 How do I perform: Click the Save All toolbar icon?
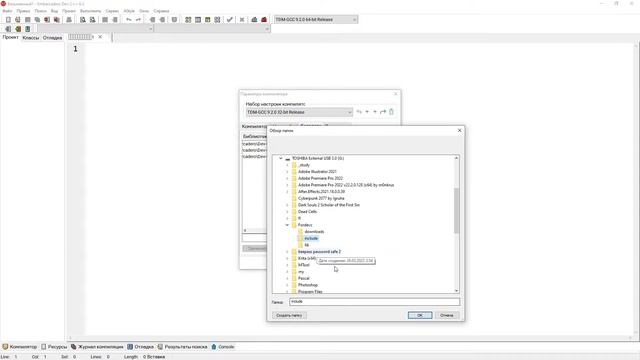37,20
